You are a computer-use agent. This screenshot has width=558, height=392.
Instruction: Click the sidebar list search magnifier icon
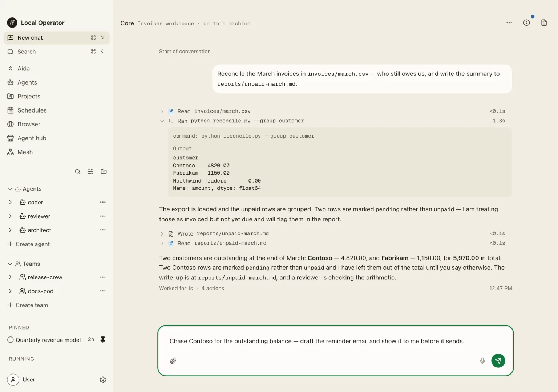77,172
